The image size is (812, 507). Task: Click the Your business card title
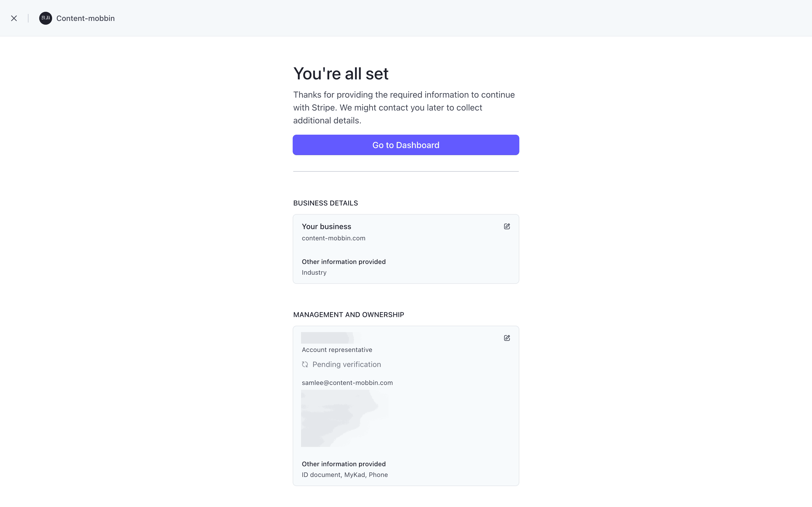pyautogui.click(x=326, y=227)
